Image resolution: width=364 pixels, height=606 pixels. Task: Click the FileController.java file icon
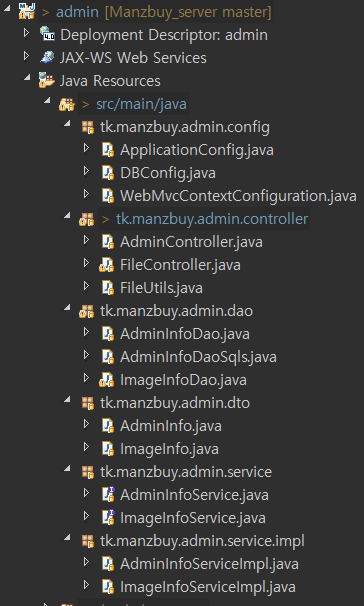pyautogui.click(x=107, y=265)
